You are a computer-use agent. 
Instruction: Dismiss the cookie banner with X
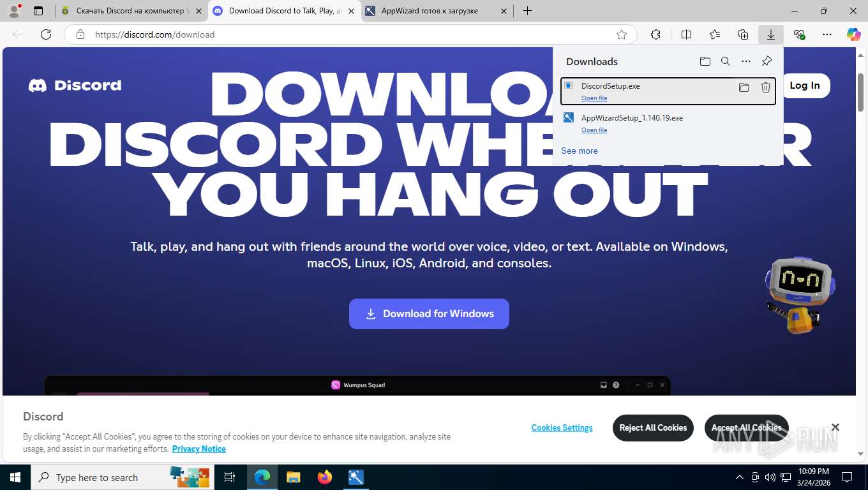[835, 427]
